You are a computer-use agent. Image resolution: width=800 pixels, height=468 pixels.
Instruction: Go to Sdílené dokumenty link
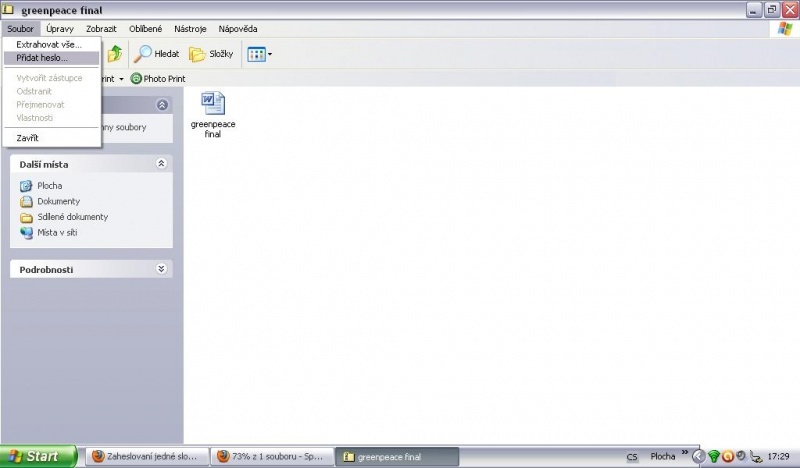coord(72,217)
